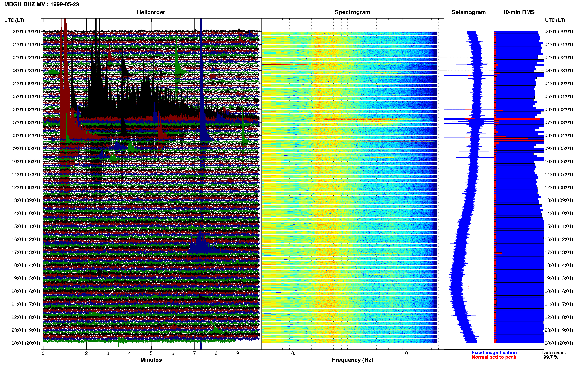The width and height of the screenshot is (588, 368).
Task: Click the Normalised to peak legend text
Action: pyautogui.click(x=494, y=357)
